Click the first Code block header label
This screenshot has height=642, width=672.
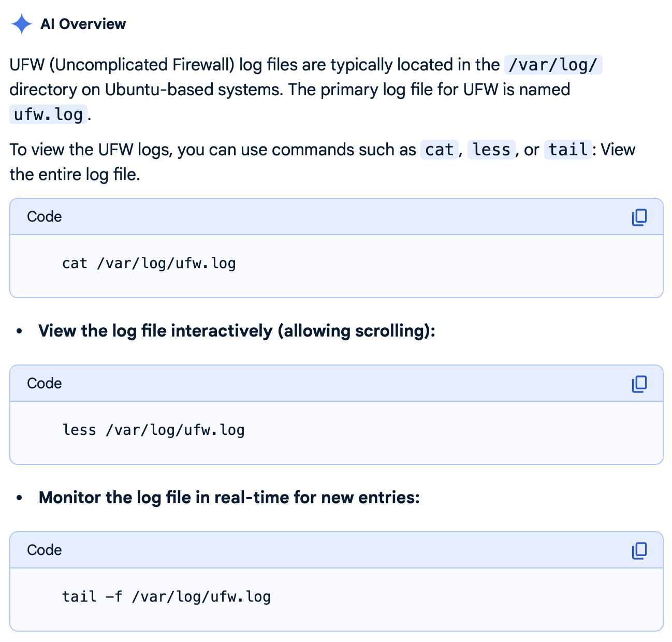(x=43, y=217)
